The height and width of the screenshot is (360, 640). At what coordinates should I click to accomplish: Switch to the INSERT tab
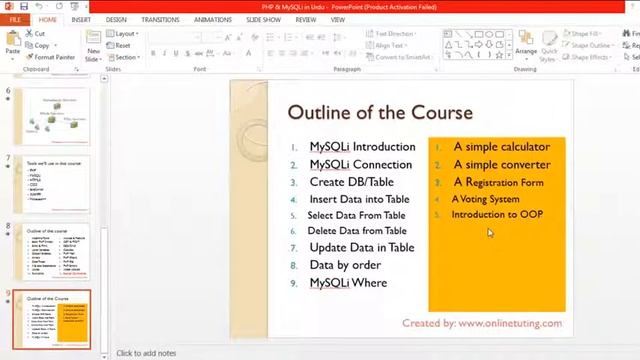click(81, 20)
